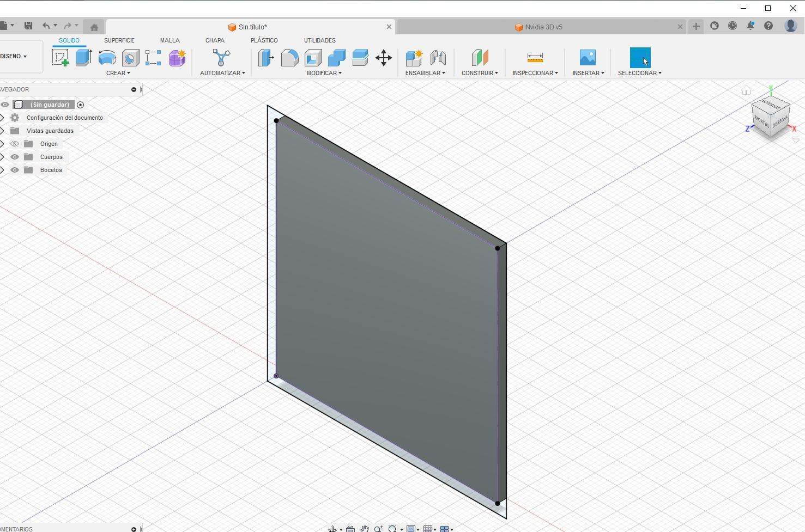Open the AUTOMATIZAR dropdown menu

(222, 73)
